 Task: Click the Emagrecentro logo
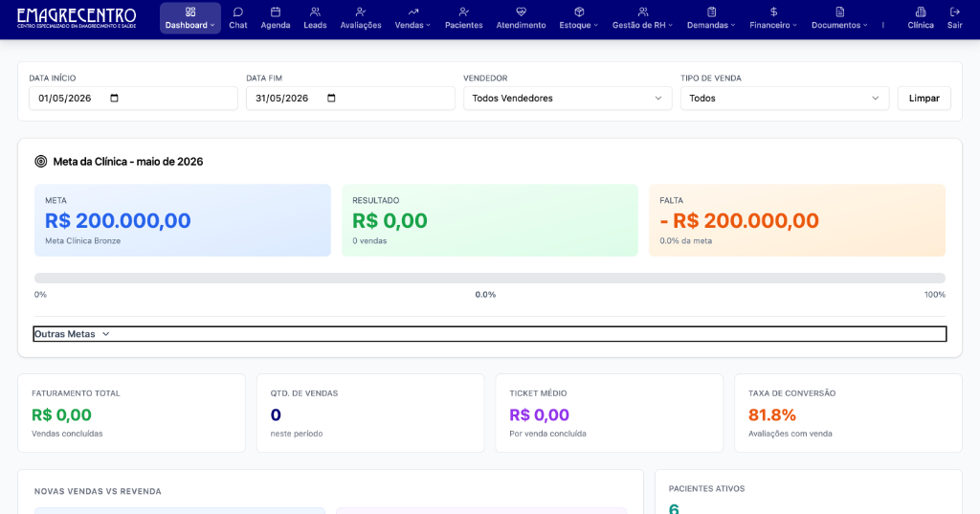(77, 17)
